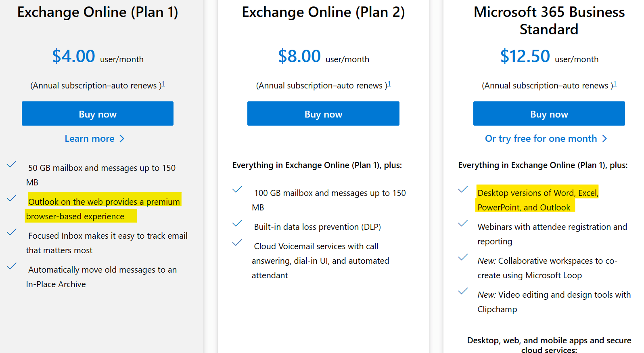This screenshot has height=353, width=644.
Task: Click the checkmark beside Built-in data loss prevention
Action: click(x=237, y=223)
